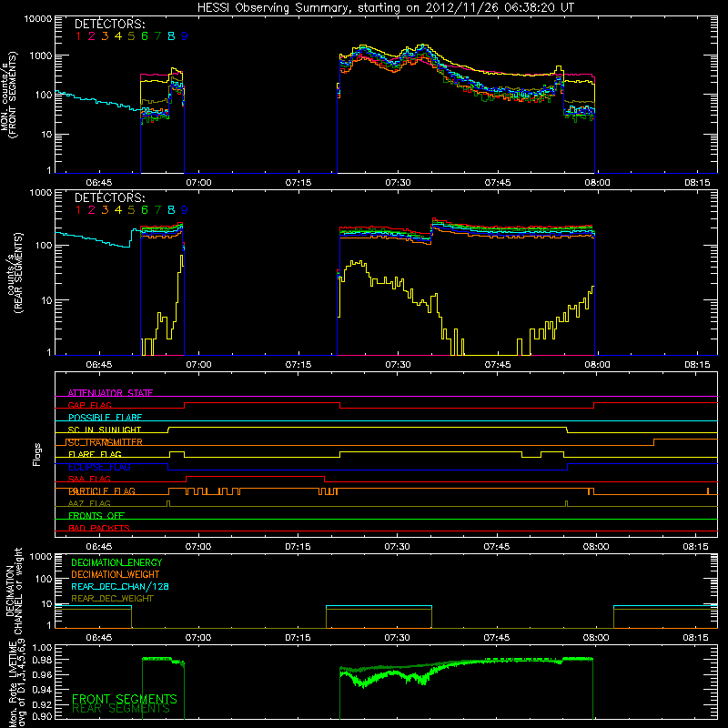Select red detector 1 in front segments legend
This screenshot has width=728, height=728.
click(78, 36)
